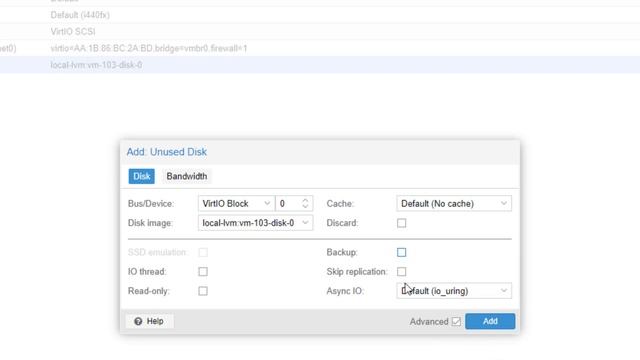
Task: Click the device number field showing 0
Action: click(x=288, y=203)
